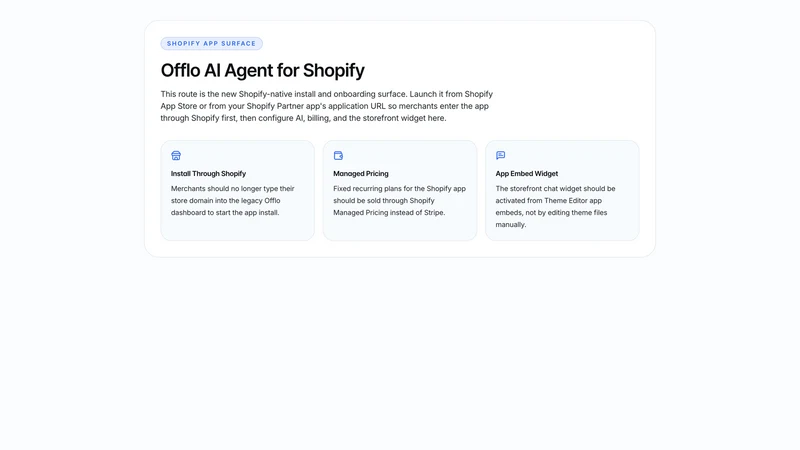Click the intro paragraph starting 'This route is'
Screen dimensions: 800x450
[327, 106]
